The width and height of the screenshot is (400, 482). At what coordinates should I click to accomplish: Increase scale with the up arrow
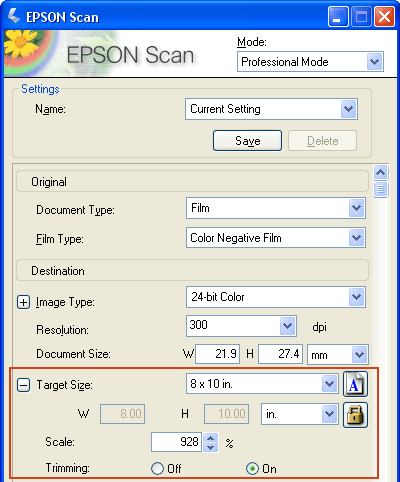211,438
